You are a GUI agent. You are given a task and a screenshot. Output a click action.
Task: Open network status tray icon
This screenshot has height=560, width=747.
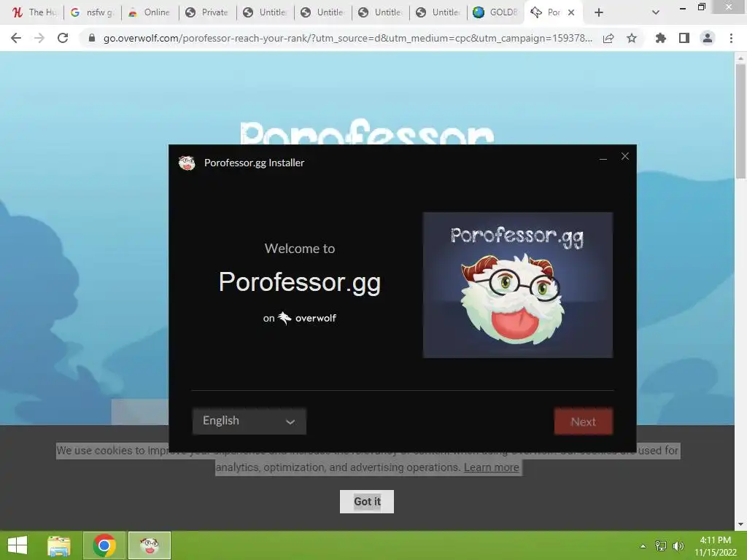coord(661,545)
